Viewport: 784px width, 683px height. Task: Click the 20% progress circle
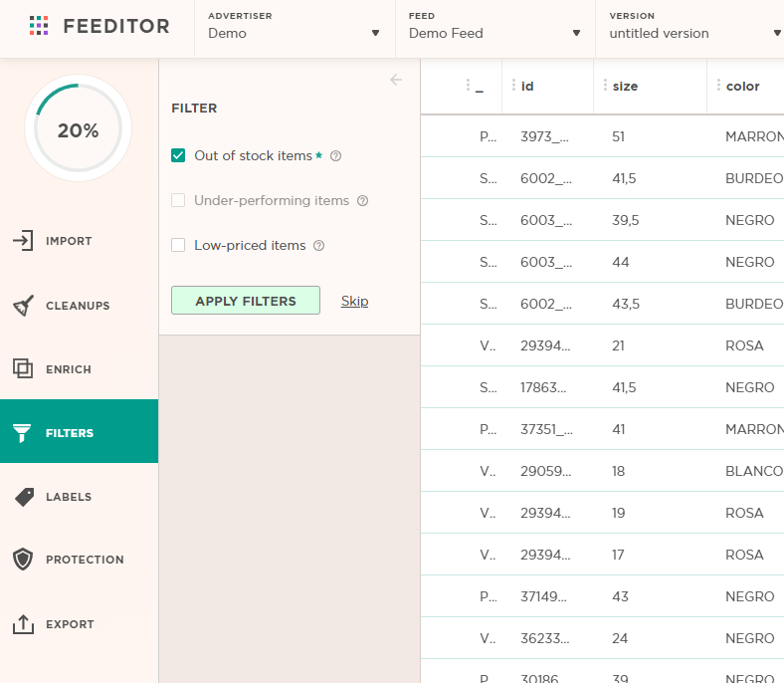(x=78, y=128)
